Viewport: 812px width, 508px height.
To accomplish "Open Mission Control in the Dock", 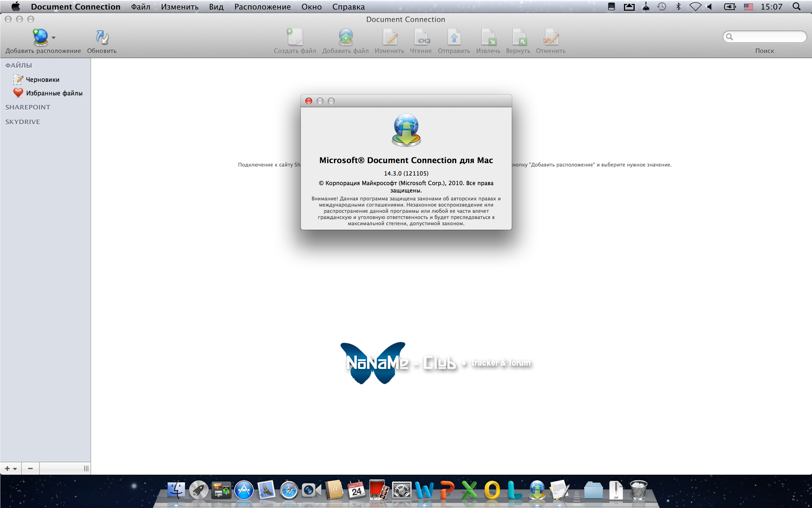I will 221,490.
